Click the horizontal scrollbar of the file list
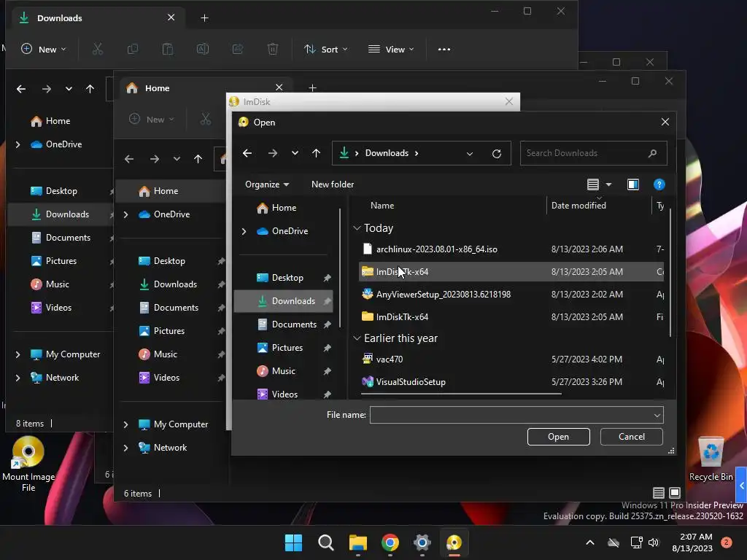747x560 pixels. click(x=461, y=394)
